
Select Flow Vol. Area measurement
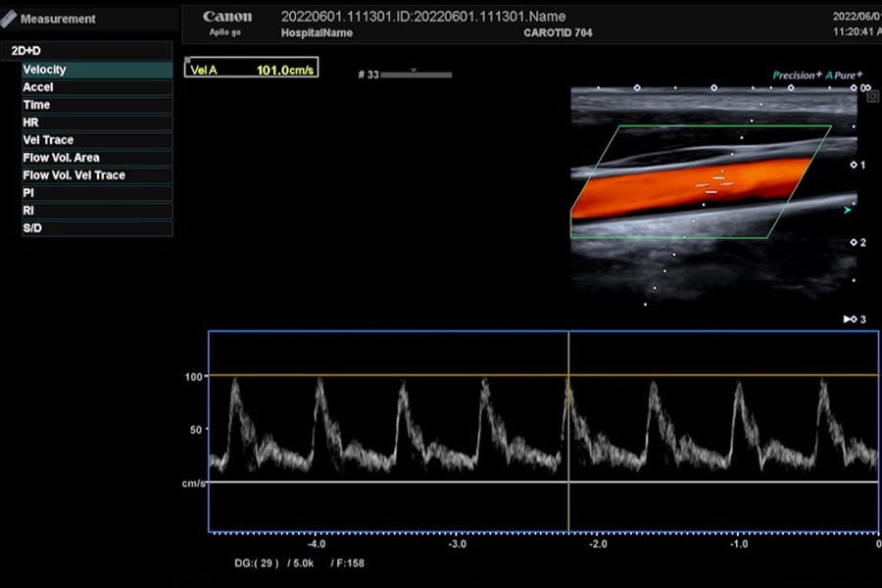(97, 158)
